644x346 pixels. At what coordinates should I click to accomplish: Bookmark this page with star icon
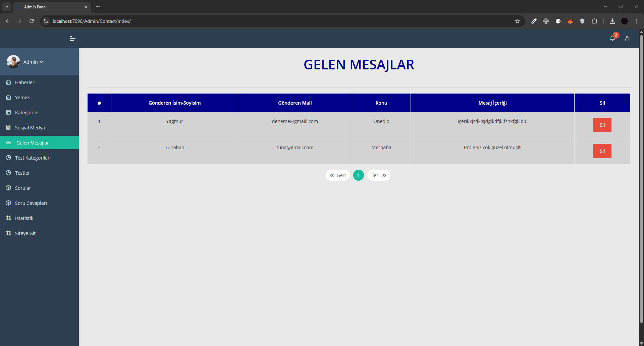[x=517, y=21]
